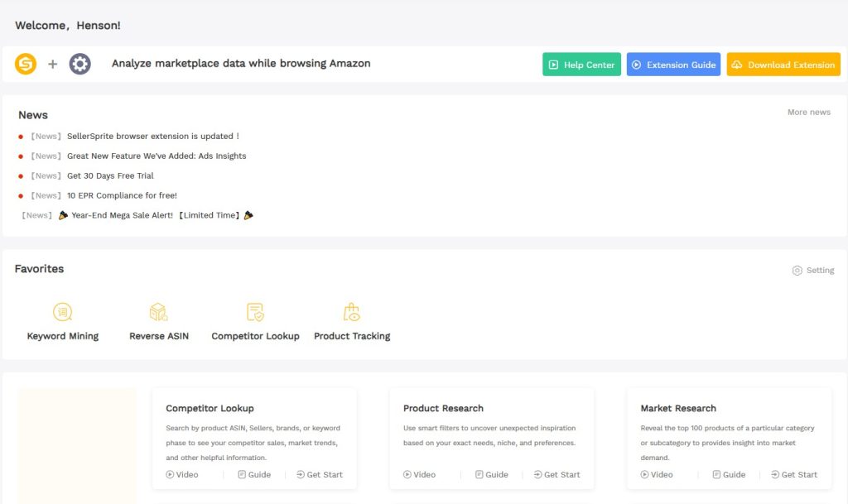This screenshot has width=848, height=504.
Task: Open the Product Tracking favorite icon
Action: [352, 312]
